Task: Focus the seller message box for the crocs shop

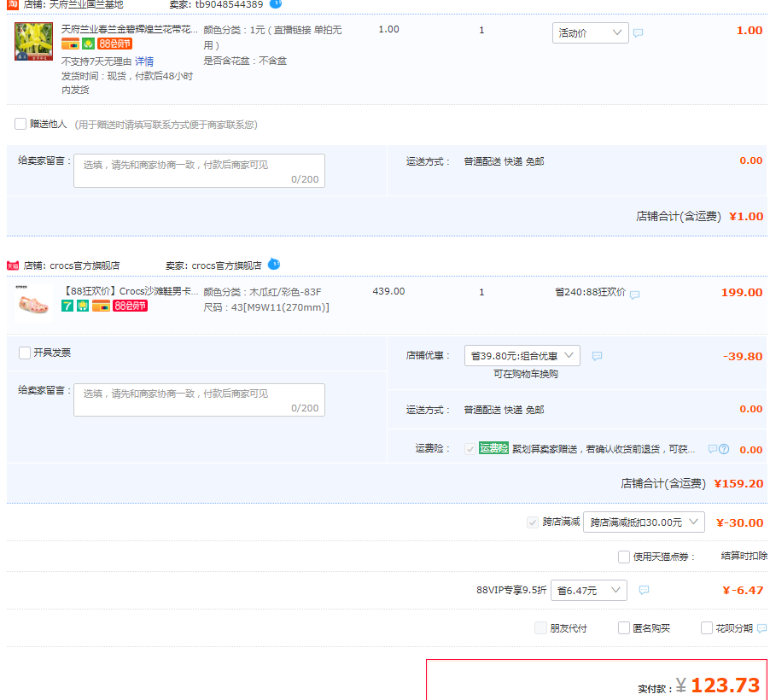Action: click(x=200, y=400)
